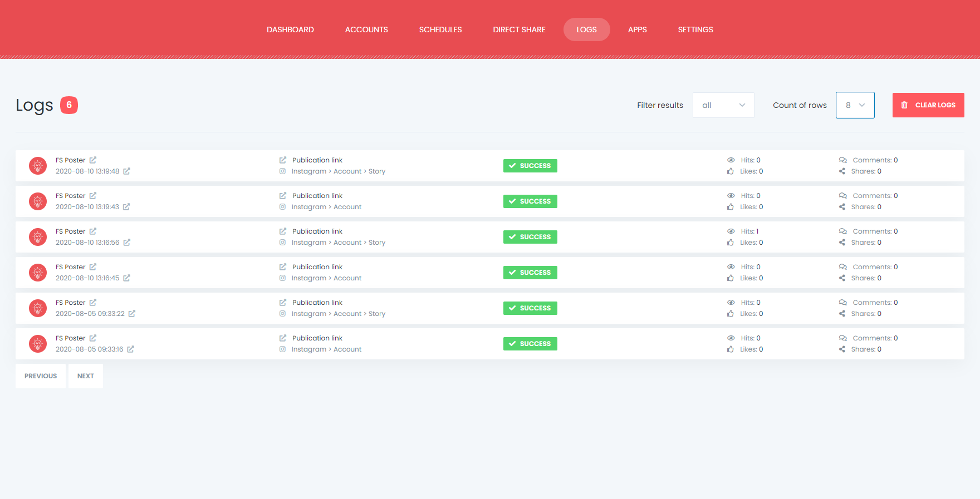Open external link icon beside 09:33:22 FS Poster
Image resolution: width=980 pixels, height=499 pixels.
coord(93,303)
